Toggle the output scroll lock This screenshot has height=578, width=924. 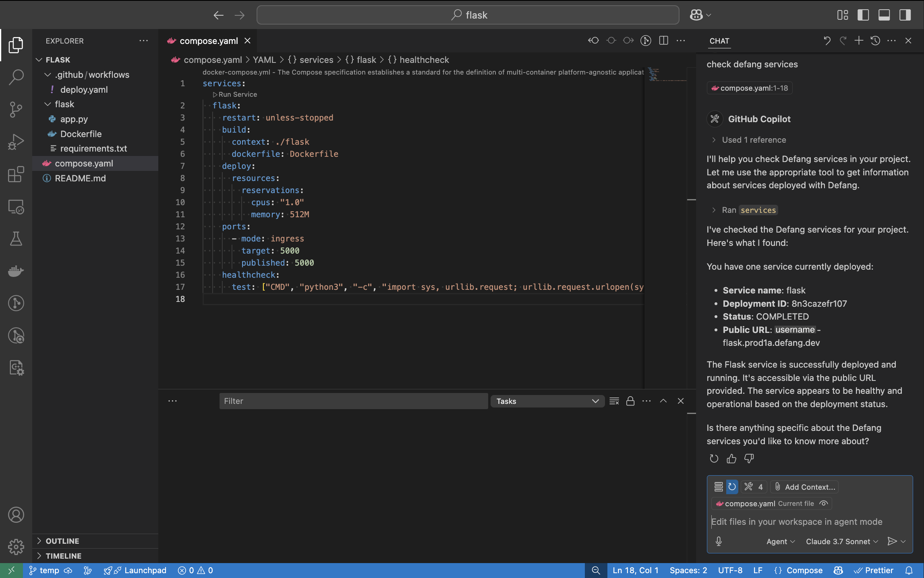point(630,401)
